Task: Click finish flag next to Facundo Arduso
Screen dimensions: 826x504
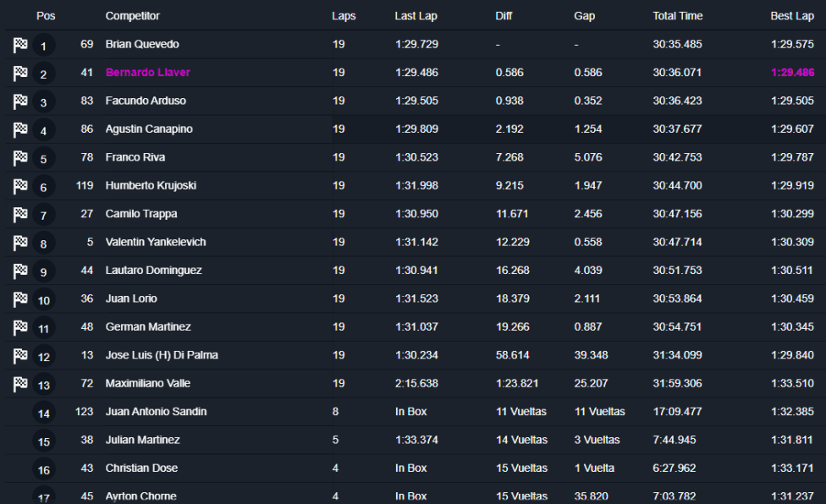Action: pyautogui.click(x=20, y=102)
